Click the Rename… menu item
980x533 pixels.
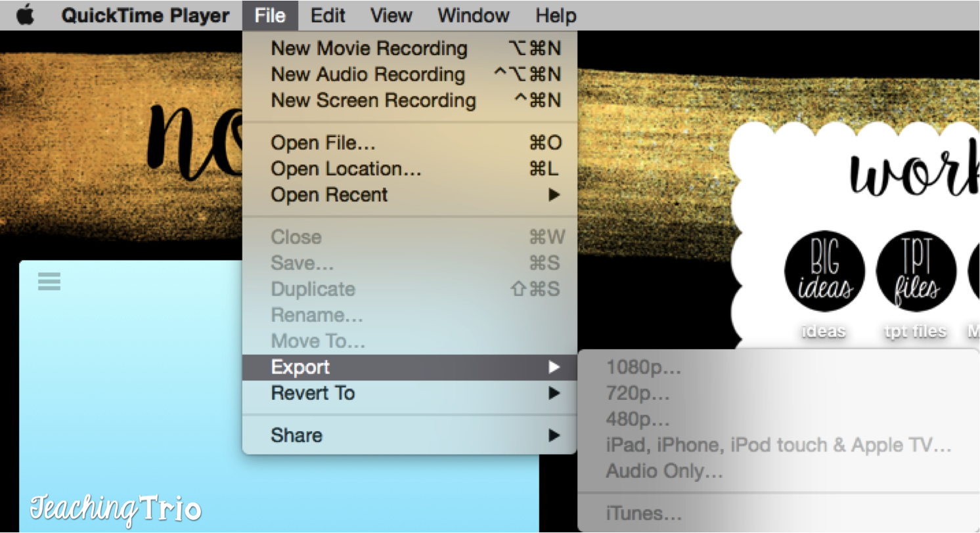pos(410,315)
